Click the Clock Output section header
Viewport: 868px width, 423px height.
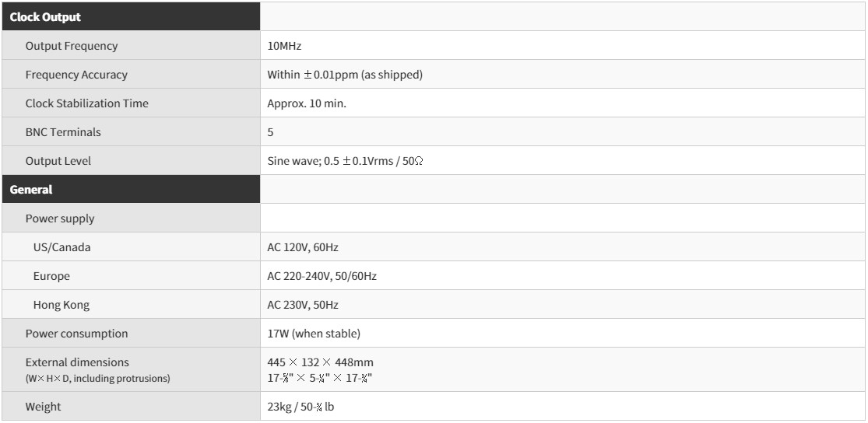[45, 17]
